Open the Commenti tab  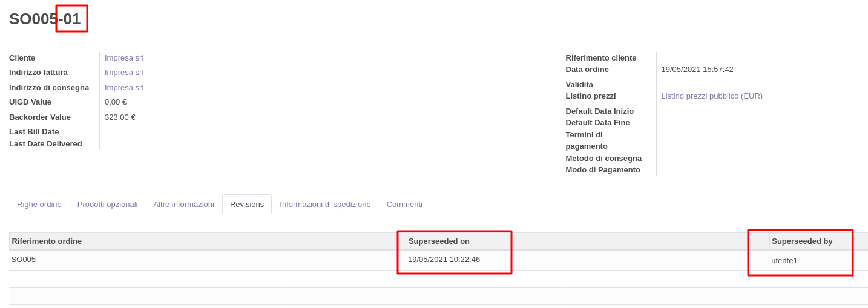pyautogui.click(x=404, y=204)
